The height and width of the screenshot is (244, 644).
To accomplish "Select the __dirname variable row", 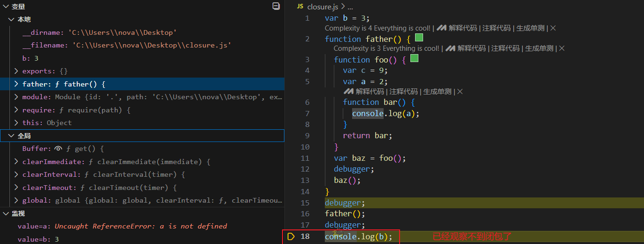I will [x=142, y=32].
